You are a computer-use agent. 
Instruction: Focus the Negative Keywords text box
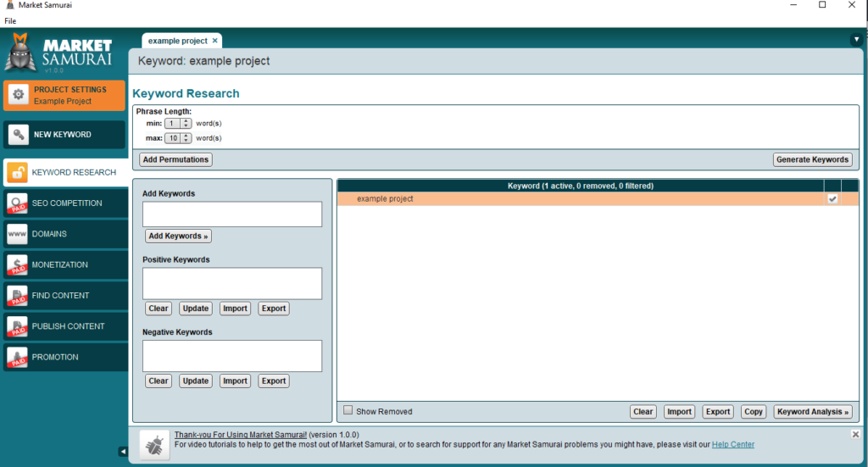(x=232, y=356)
